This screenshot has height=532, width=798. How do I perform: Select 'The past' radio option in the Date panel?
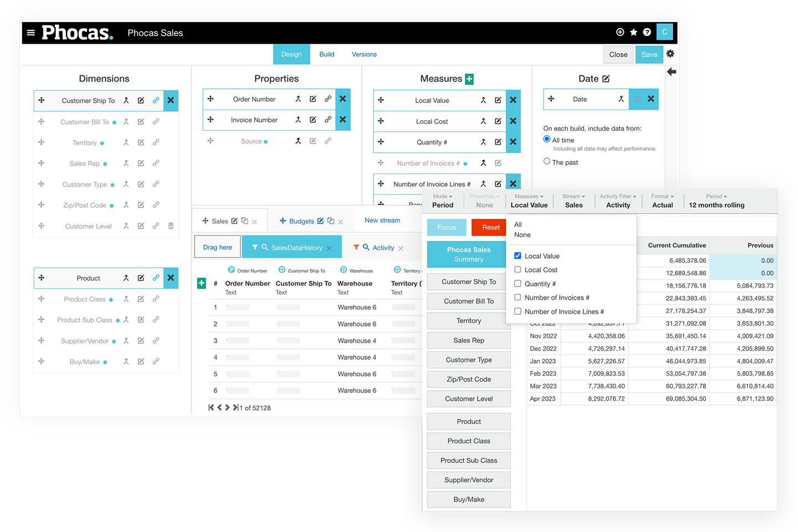click(x=547, y=161)
